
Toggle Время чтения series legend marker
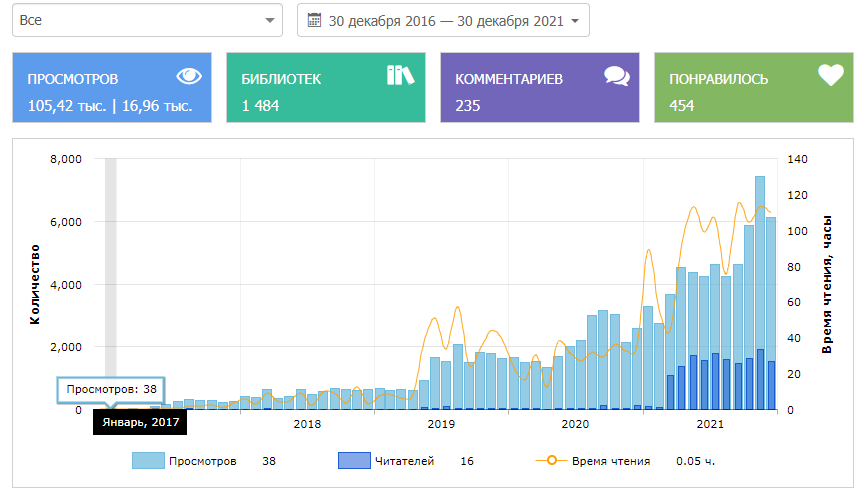pos(552,461)
